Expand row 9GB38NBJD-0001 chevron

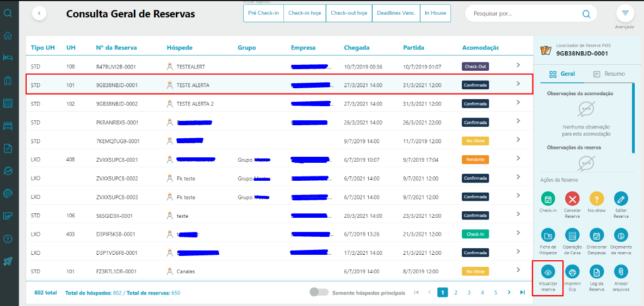518,83
